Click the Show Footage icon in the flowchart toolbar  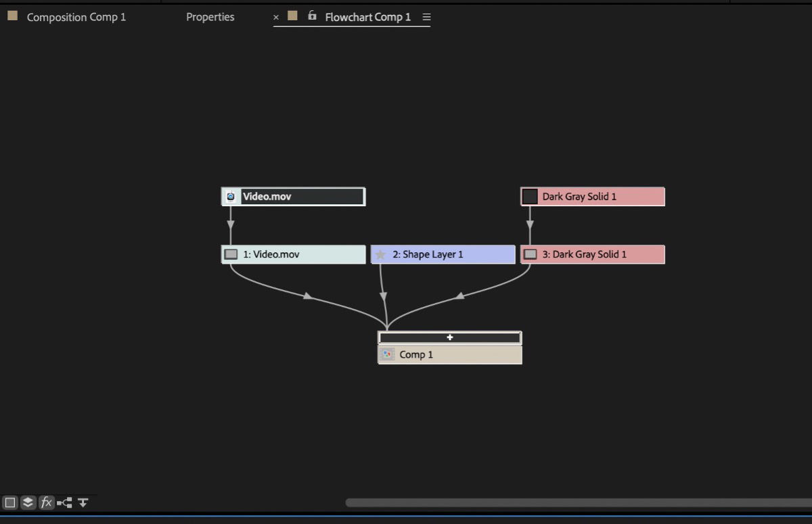[x=10, y=502]
